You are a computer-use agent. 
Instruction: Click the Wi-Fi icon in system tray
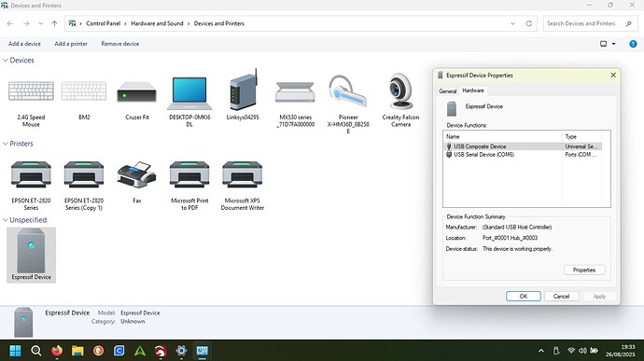(571, 351)
